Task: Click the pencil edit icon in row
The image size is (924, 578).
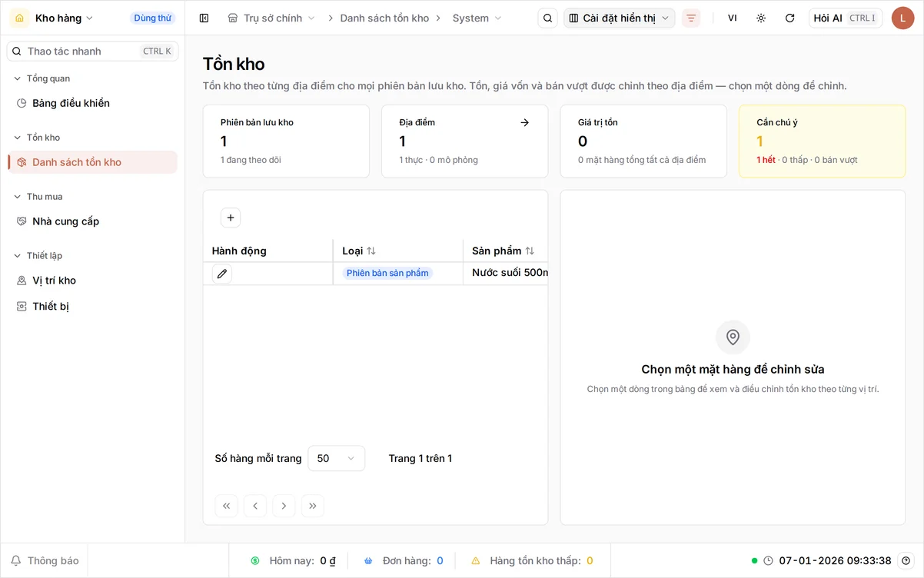Action: pyautogui.click(x=222, y=274)
